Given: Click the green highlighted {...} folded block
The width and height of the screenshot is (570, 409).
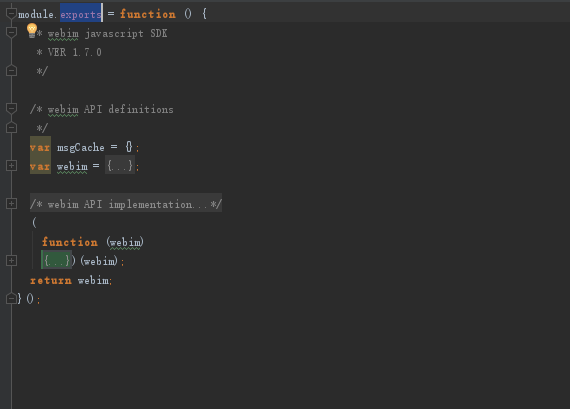Looking at the screenshot, I should [56, 260].
